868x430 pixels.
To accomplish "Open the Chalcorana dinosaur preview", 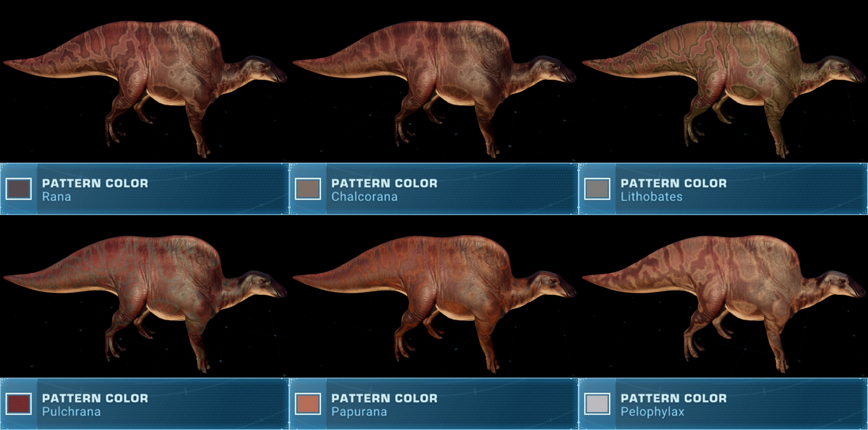I will coord(434,88).
